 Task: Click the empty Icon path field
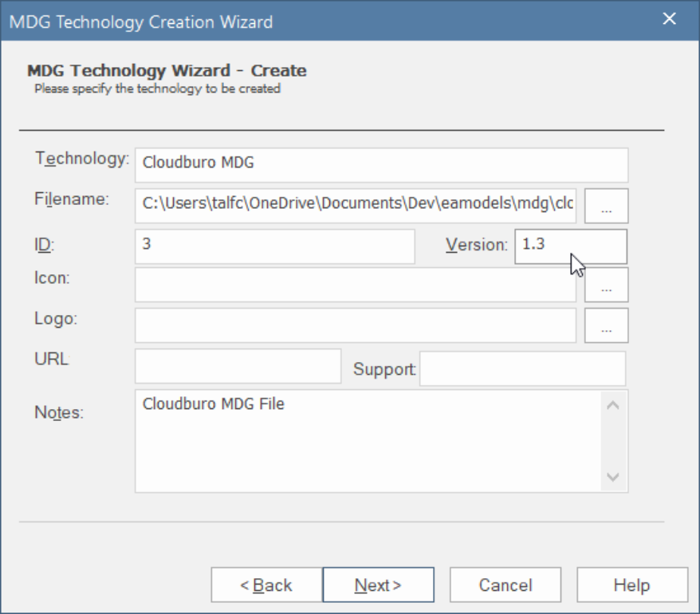(x=356, y=285)
